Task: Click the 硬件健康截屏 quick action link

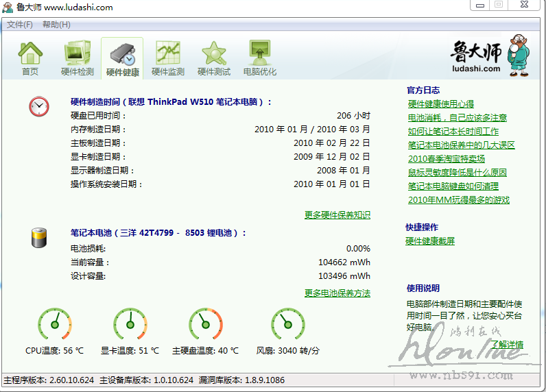Action: [429, 241]
